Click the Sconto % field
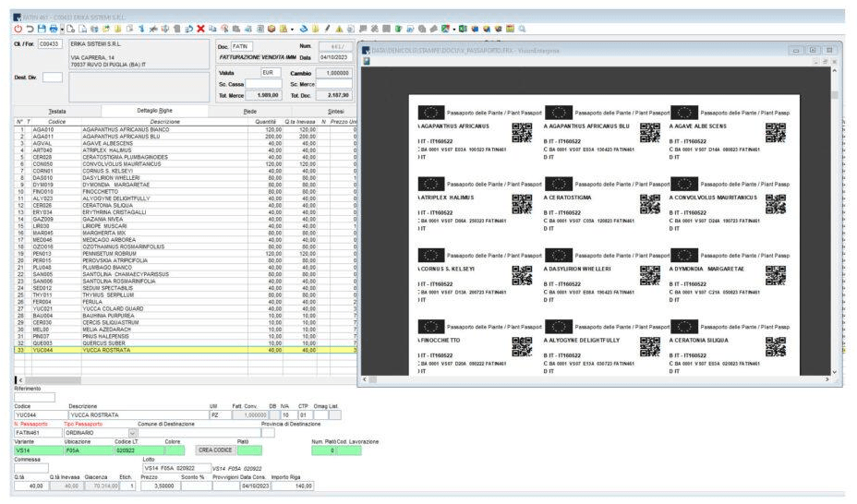 click(196, 486)
